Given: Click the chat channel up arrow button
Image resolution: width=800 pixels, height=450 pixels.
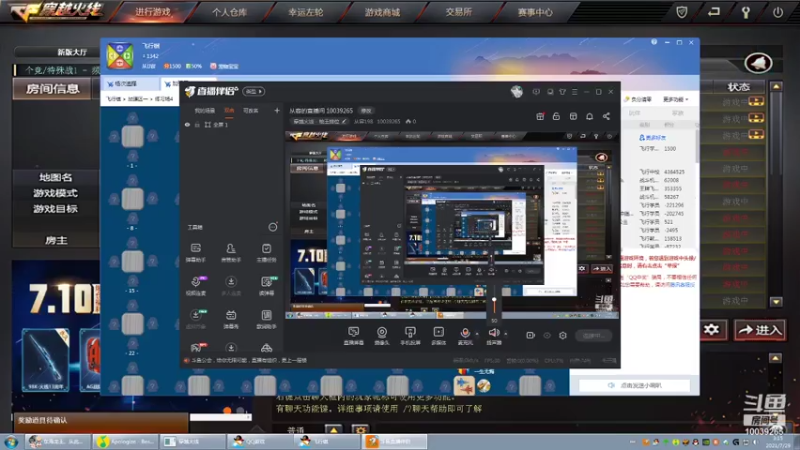Looking at the screenshot, I should [x=333, y=430].
